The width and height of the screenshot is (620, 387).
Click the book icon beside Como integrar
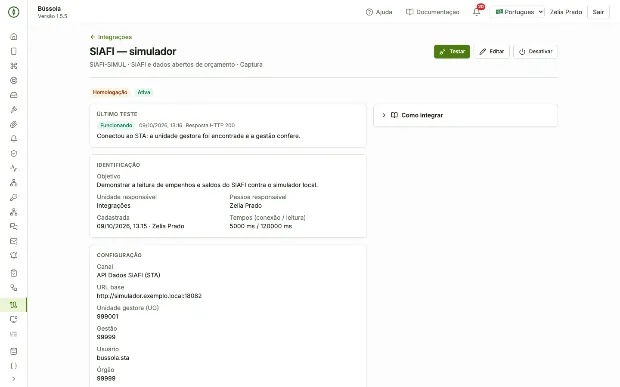point(394,115)
